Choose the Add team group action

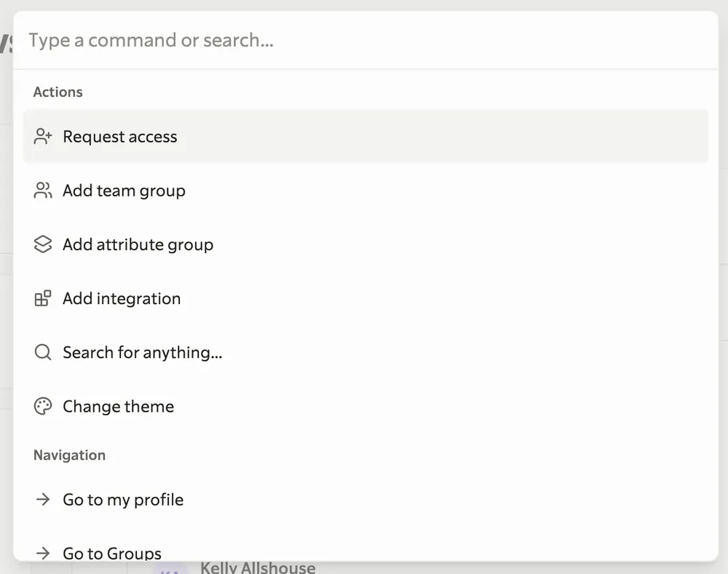pyautogui.click(x=124, y=191)
